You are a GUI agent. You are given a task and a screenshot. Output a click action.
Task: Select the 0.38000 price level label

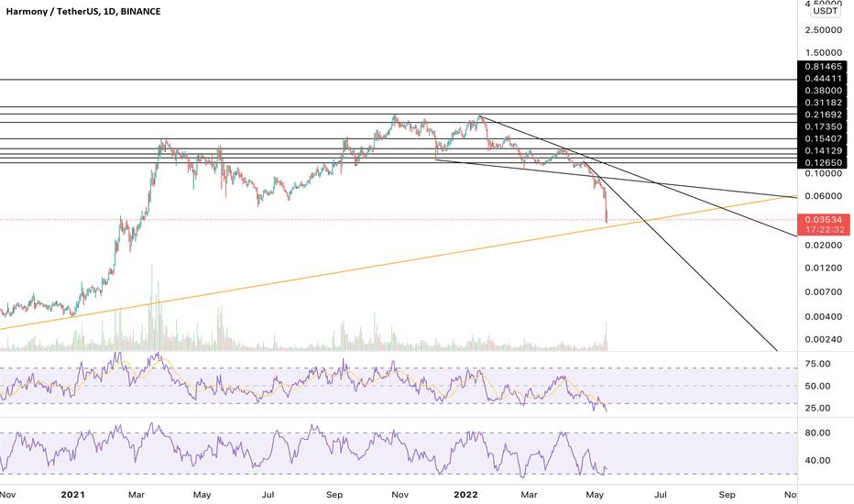coord(823,91)
